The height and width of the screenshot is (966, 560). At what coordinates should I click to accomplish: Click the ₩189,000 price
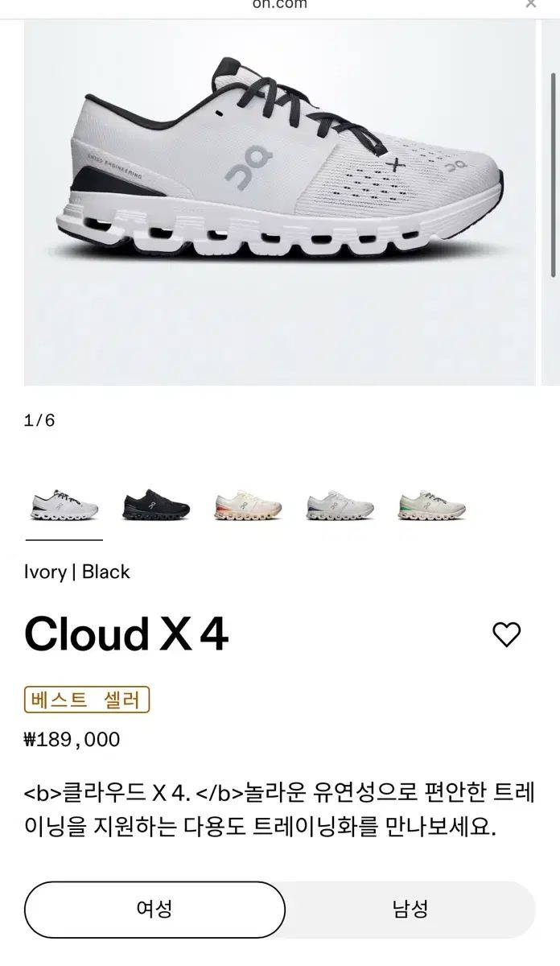pos(72,740)
